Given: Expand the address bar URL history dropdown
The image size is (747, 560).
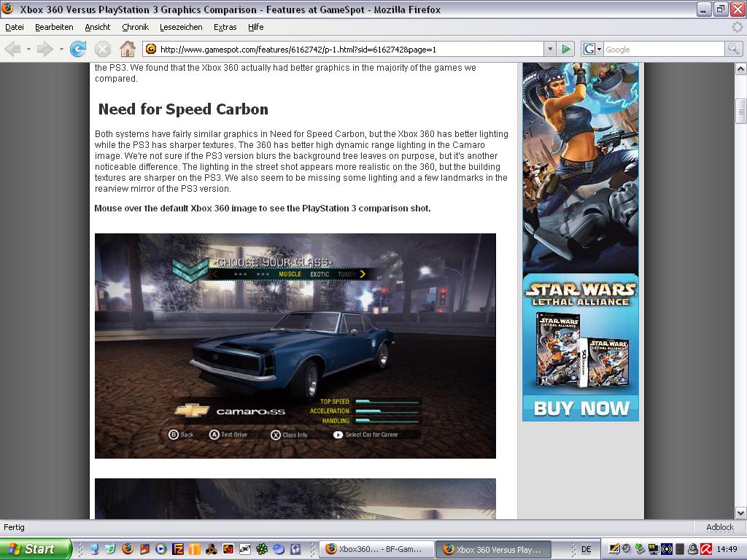Looking at the screenshot, I should click(x=550, y=49).
